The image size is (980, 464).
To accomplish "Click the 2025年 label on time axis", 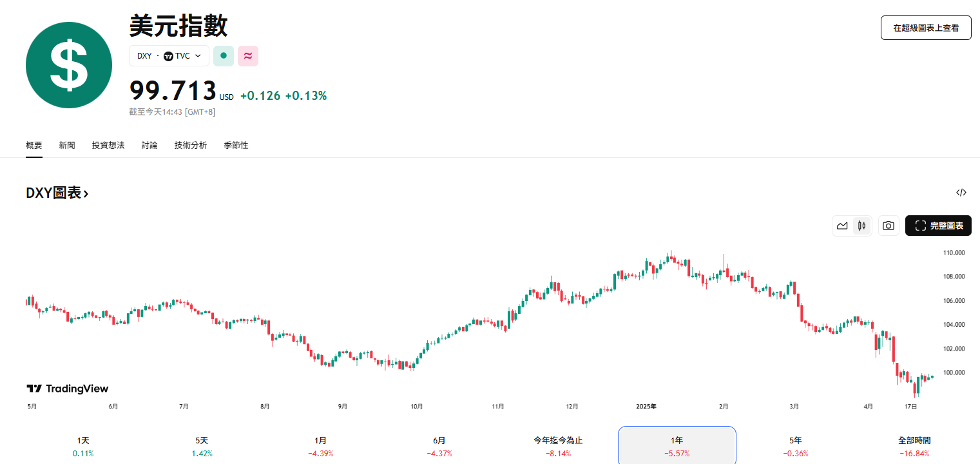I will click(646, 407).
